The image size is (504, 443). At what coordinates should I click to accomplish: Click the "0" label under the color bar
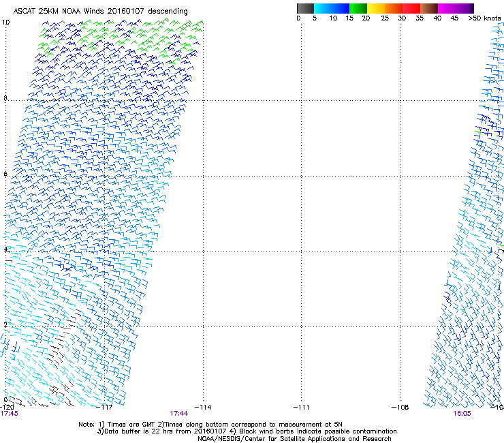coord(298,18)
